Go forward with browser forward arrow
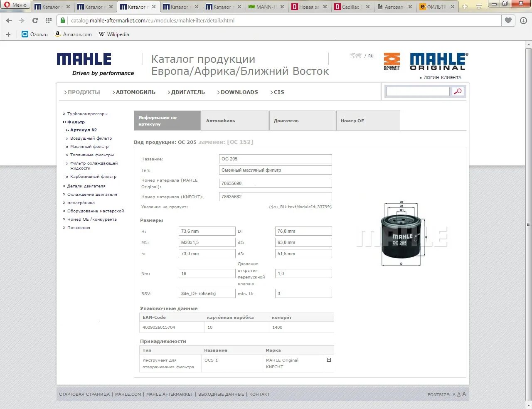This screenshot has width=532, height=409. click(x=22, y=20)
